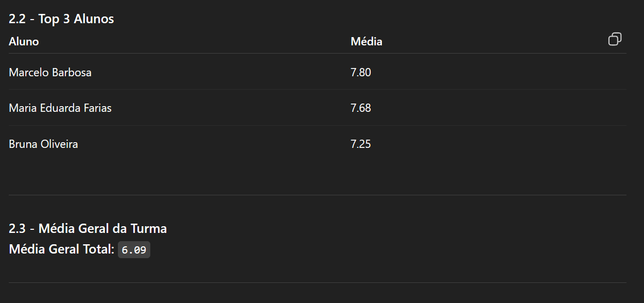Click the word Alunos in the heading
The width and height of the screenshot is (644, 303).
point(94,19)
